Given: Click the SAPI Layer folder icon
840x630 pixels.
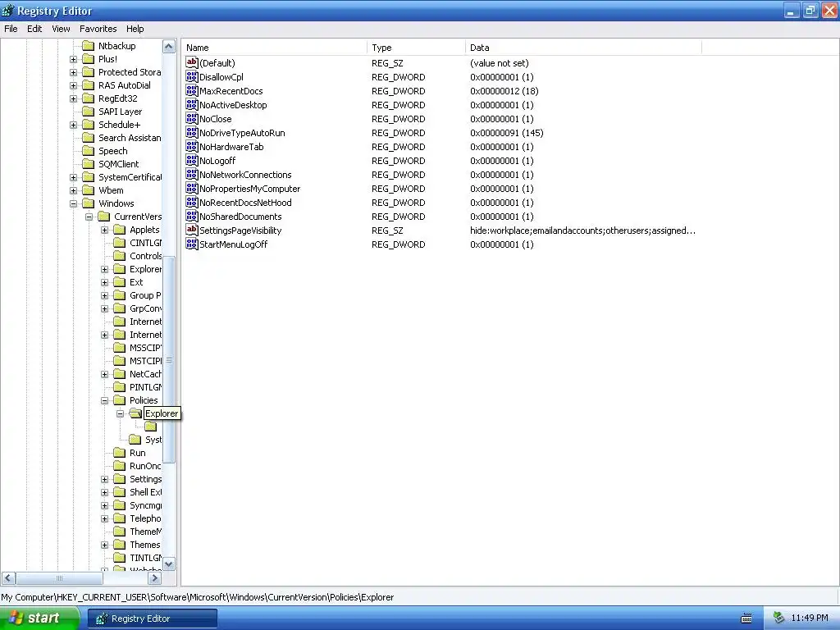Looking at the screenshot, I should (89, 112).
